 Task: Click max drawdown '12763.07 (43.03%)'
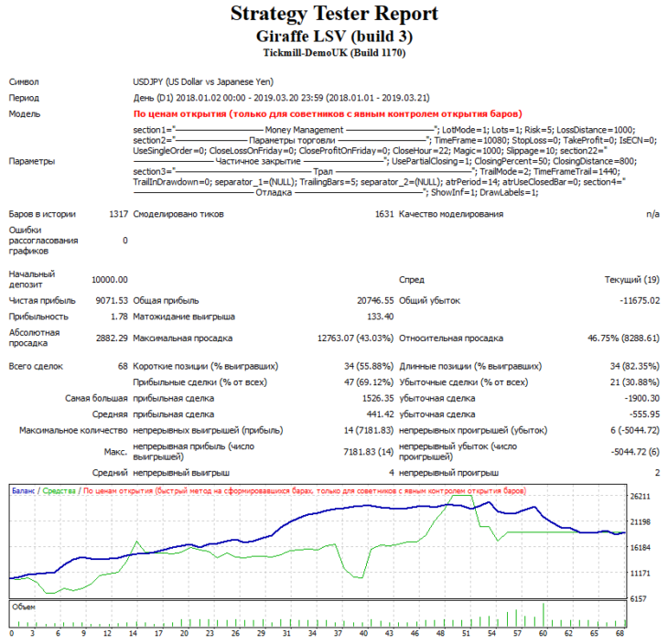coord(355,338)
